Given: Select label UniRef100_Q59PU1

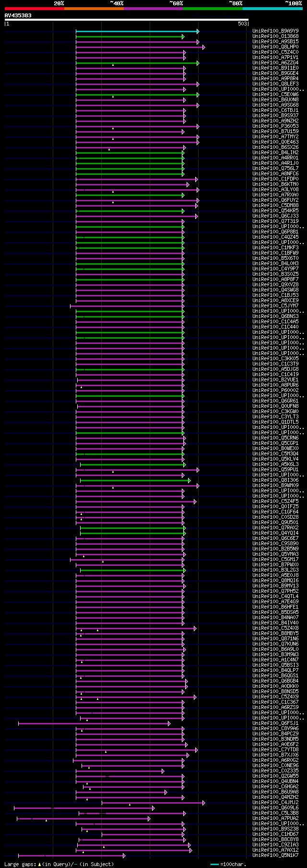Looking at the screenshot, I should [x=275, y=470].
